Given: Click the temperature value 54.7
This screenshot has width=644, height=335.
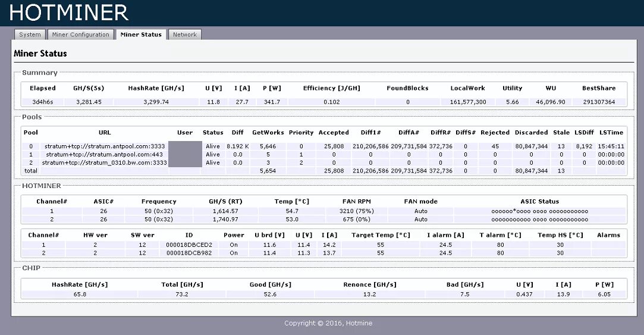Looking at the screenshot, I should pyautogui.click(x=292, y=211).
